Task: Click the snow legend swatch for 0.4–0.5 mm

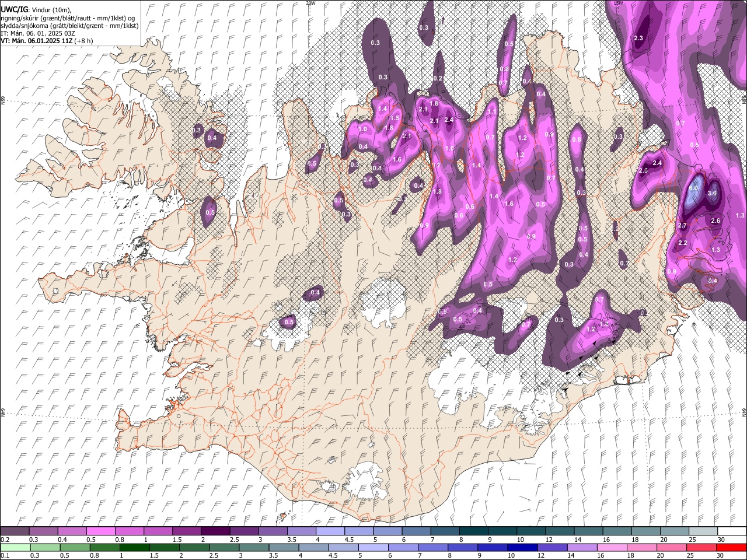Action: (72, 531)
